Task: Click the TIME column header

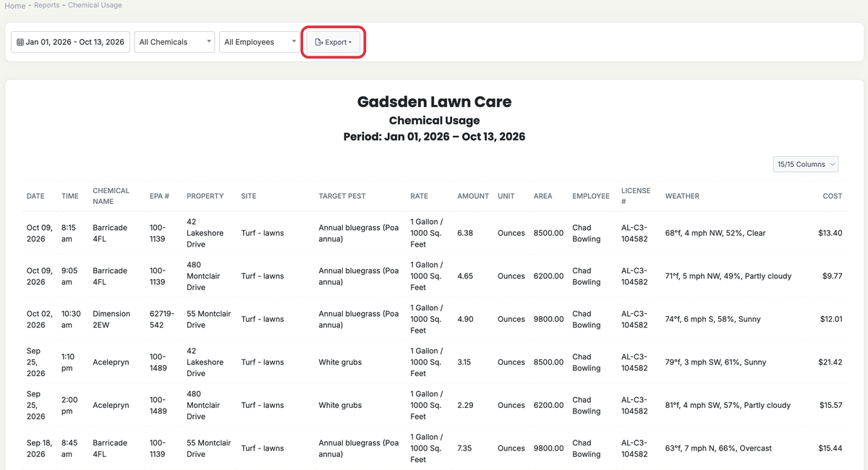Action: 70,196
